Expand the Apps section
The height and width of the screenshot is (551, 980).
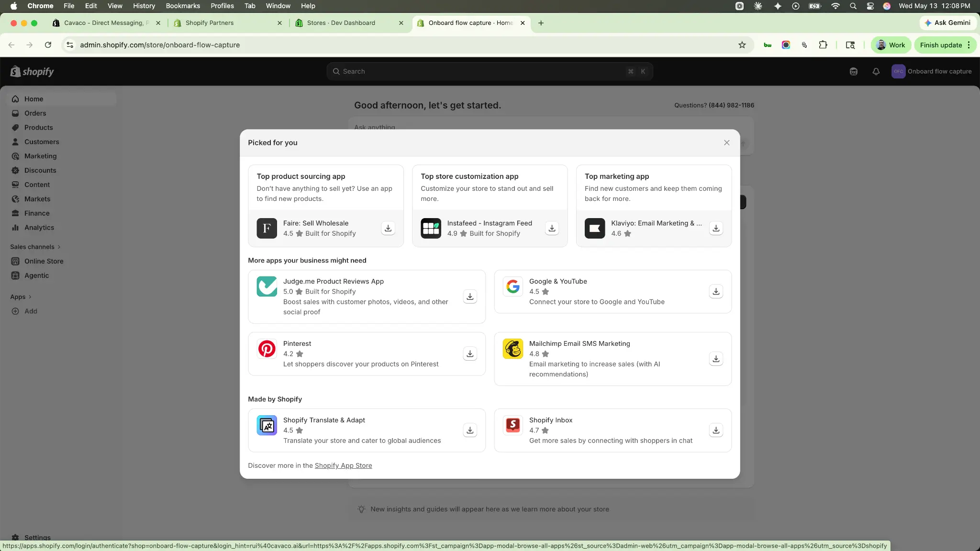click(21, 297)
